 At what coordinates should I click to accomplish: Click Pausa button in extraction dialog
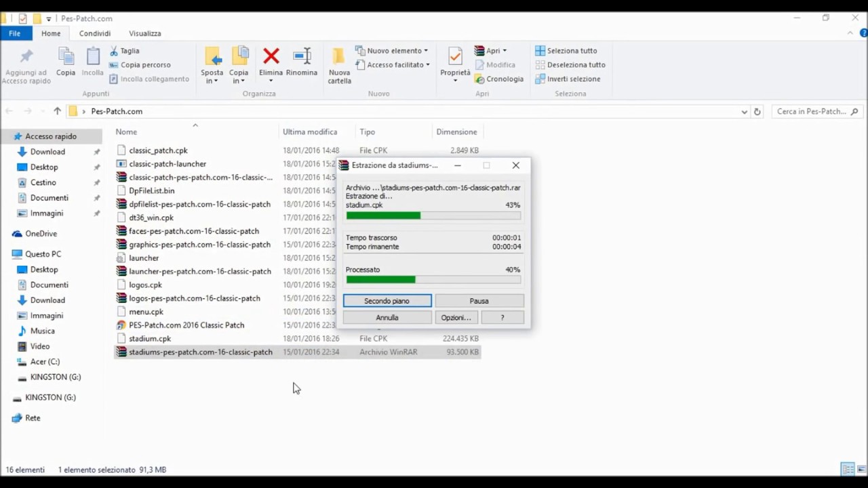pyautogui.click(x=479, y=301)
